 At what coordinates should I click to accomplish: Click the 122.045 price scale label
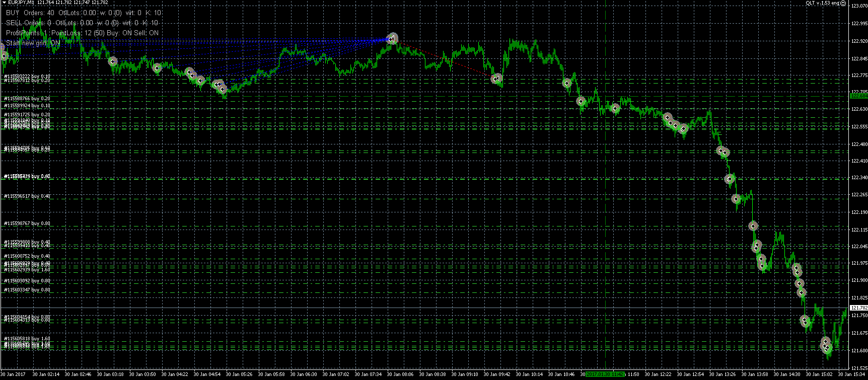859,247
